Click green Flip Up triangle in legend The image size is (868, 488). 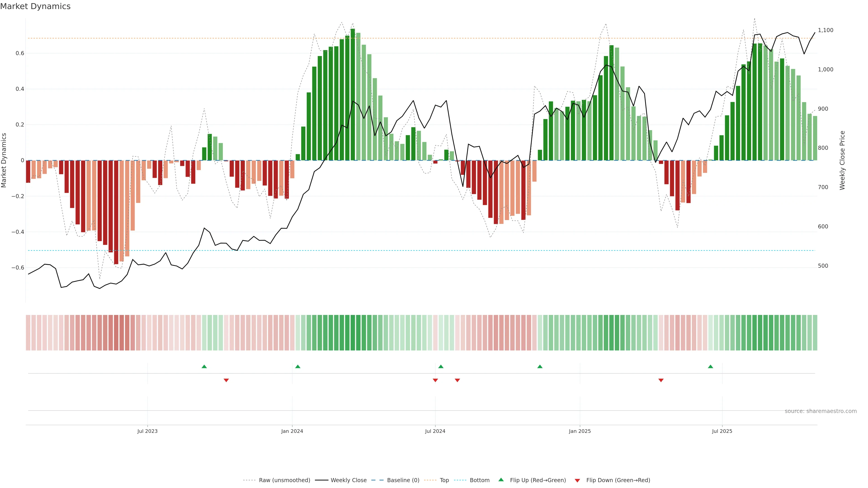[501, 480]
